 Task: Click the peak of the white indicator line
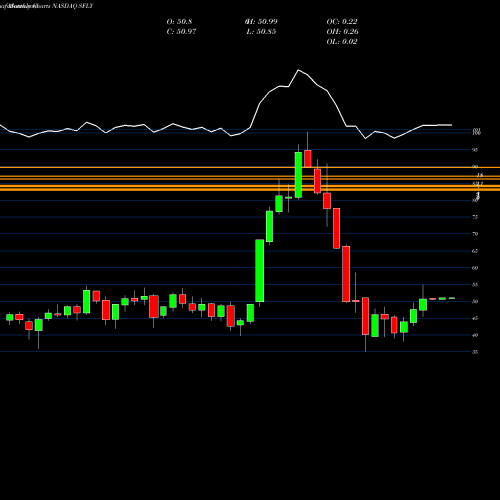(x=298, y=70)
